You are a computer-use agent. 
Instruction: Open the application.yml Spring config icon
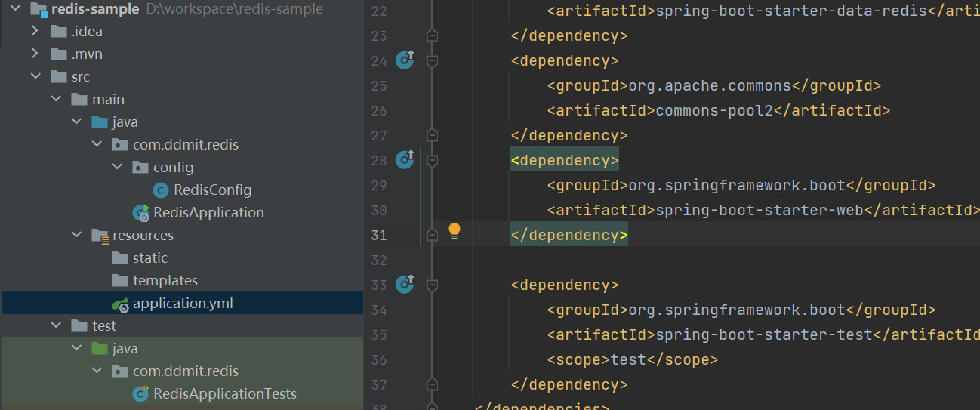point(120,304)
